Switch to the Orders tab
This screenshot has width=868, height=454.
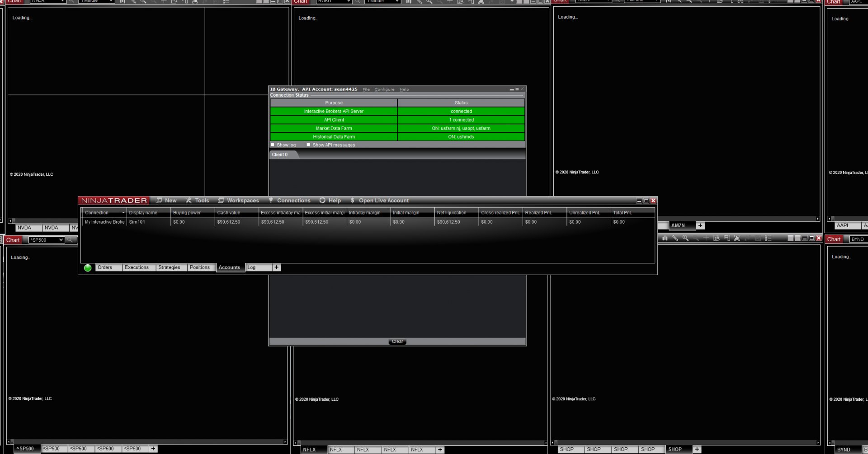click(108, 267)
